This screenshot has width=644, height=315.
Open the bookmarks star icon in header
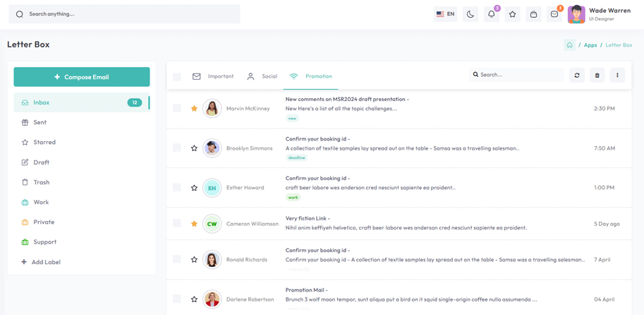(x=512, y=14)
